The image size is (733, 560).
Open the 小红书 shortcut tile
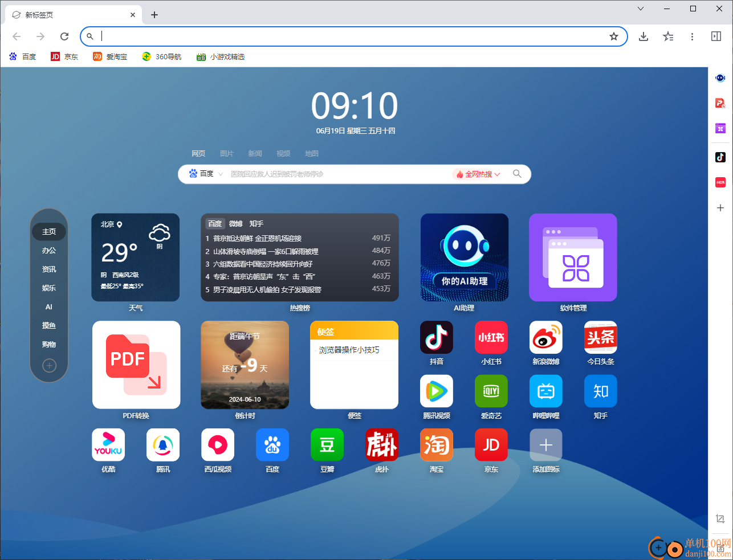pos(491,337)
